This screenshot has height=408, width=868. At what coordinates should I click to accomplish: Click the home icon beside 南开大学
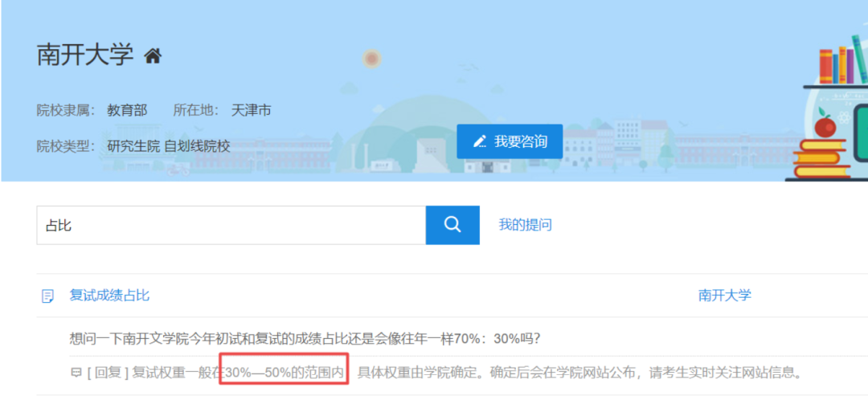click(153, 55)
